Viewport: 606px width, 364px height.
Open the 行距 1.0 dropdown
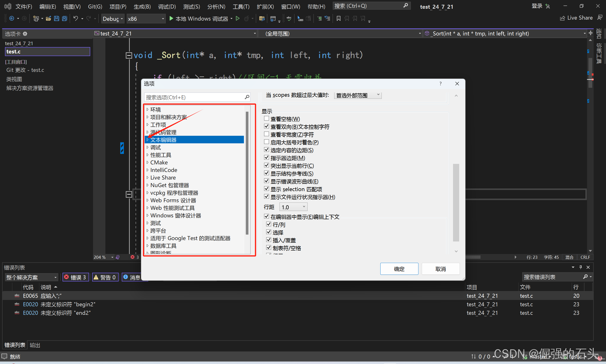point(293,207)
